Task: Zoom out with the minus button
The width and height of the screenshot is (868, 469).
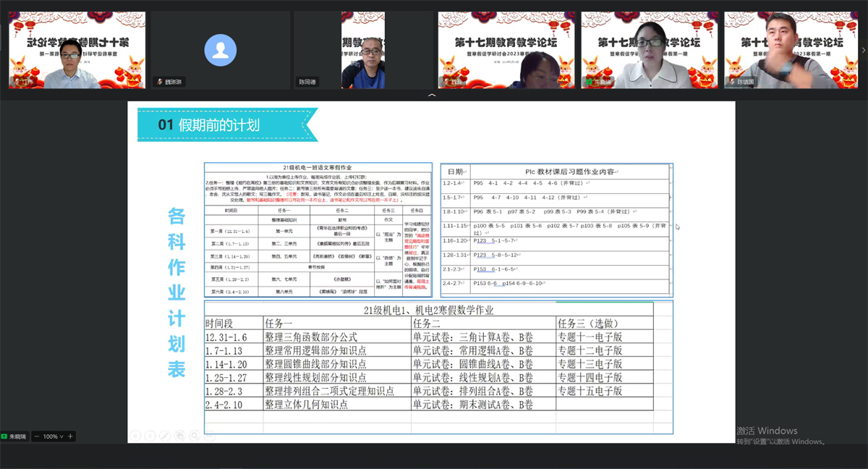Action: pyautogui.click(x=36, y=436)
